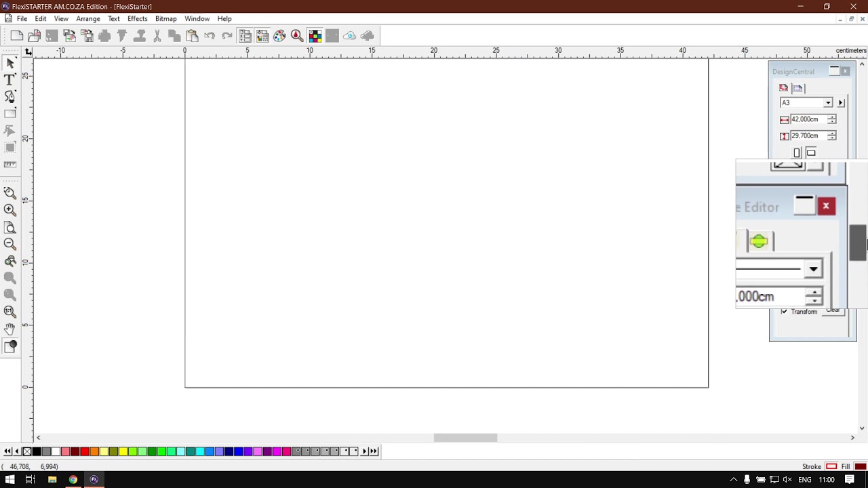The height and width of the screenshot is (488, 868).
Task: Click the stroke and fill tool icon
Action: pyautogui.click(x=10, y=347)
